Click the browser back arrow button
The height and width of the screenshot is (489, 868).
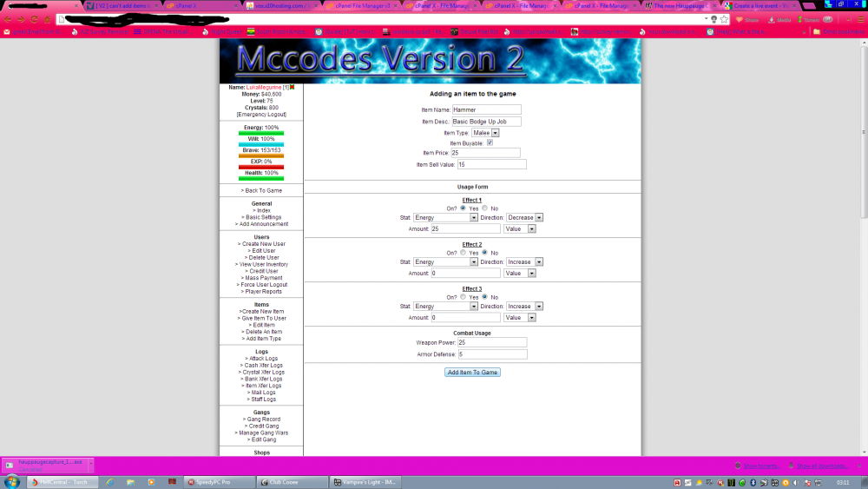[9, 18]
